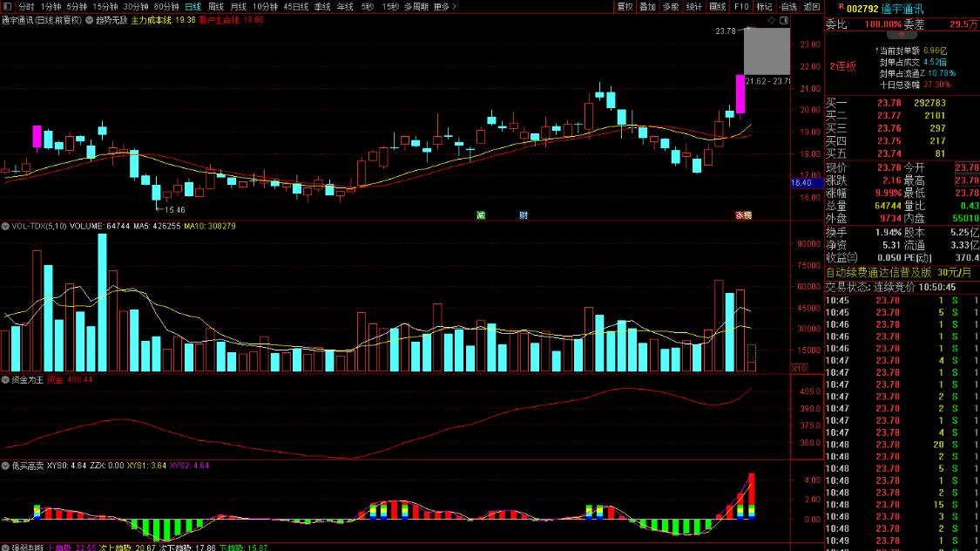Screen dimensions: 980x551
Task: Click the 涨幅 value 9.99%
Action: point(889,194)
